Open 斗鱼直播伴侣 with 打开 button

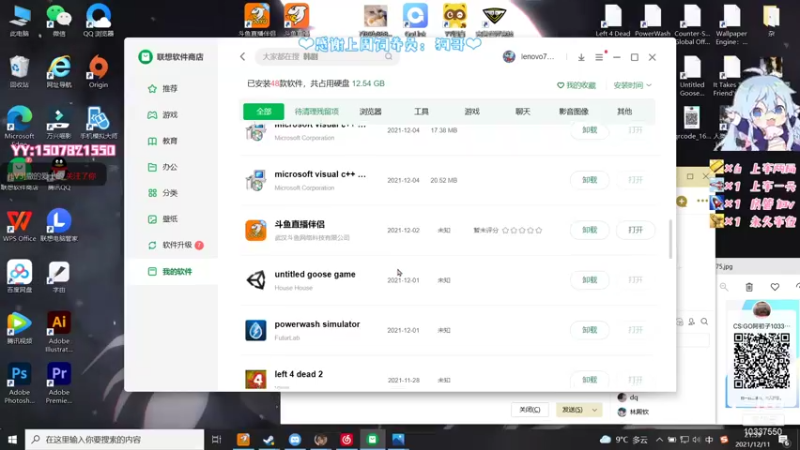[x=635, y=230]
